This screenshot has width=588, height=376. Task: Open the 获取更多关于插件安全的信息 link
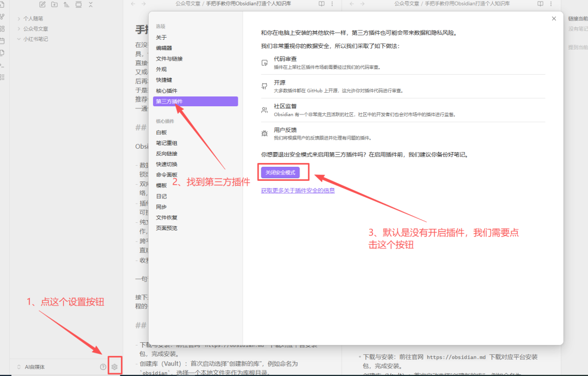[297, 191]
